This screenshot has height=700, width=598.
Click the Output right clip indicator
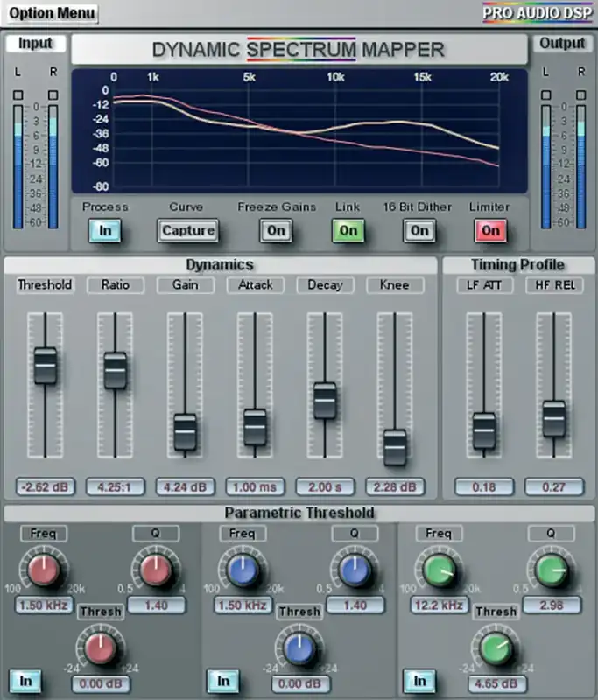(x=581, y=95)
